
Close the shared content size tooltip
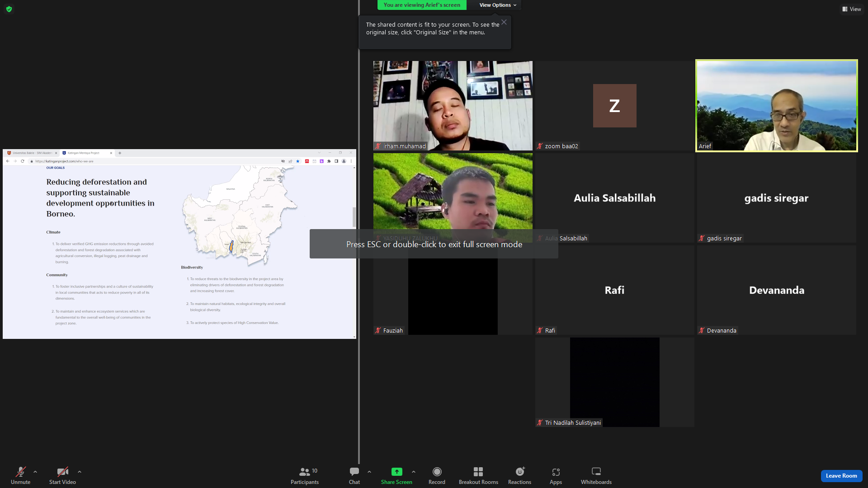coord(504,22)
